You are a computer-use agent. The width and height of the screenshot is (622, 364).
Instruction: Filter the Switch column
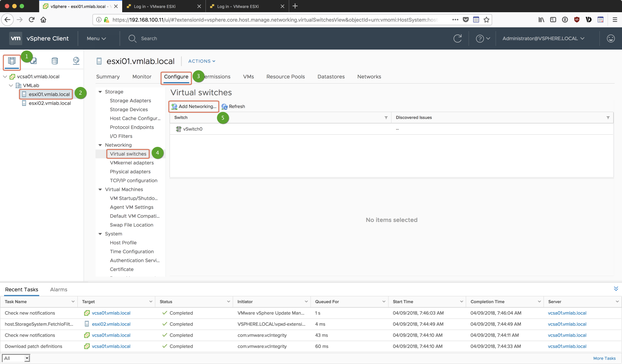(x=386, y=118)
